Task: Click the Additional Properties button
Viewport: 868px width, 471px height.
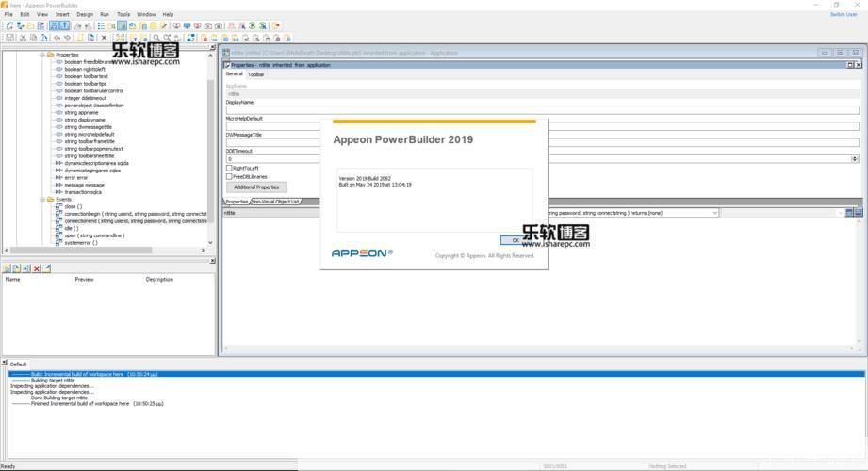Action: (256, 187)
